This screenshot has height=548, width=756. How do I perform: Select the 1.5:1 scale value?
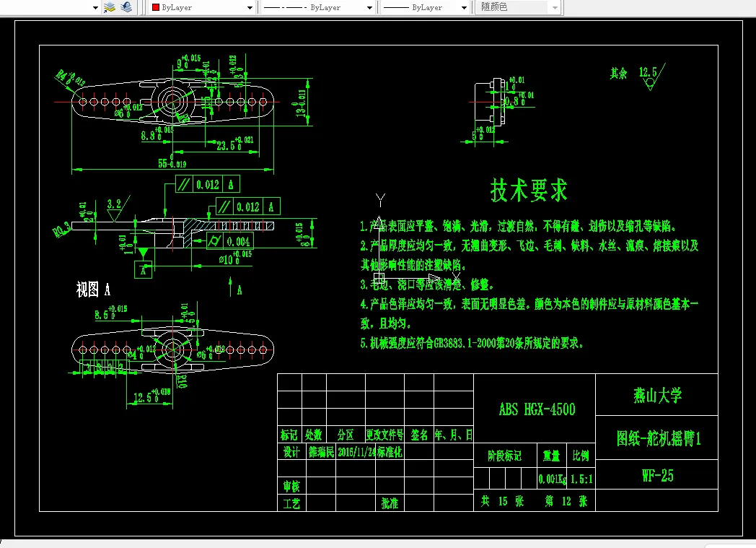581,479
